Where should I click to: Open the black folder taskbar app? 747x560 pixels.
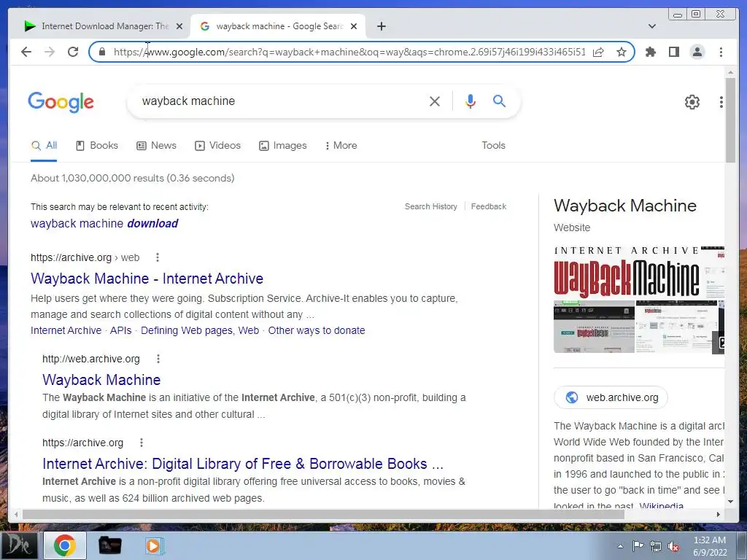click(x=109, y=545)
